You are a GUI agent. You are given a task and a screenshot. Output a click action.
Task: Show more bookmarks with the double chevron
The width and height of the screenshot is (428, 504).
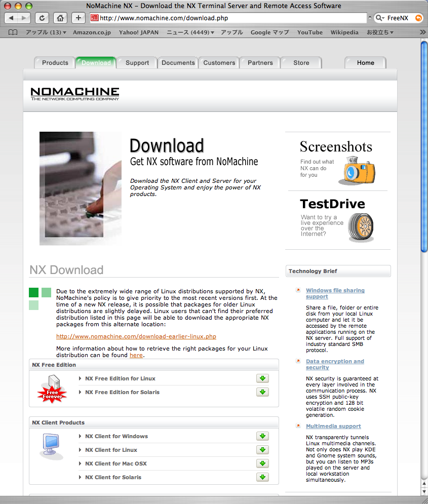[x=423, y=32]
